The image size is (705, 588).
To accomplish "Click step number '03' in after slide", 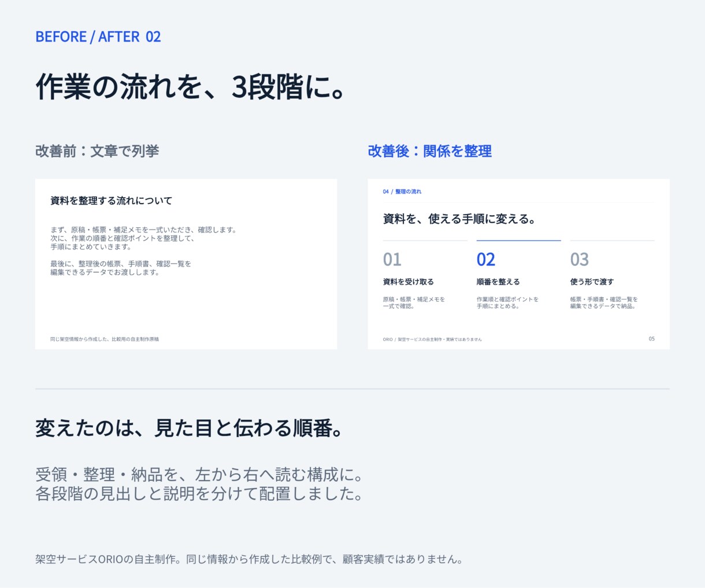I will click(580, 260).
